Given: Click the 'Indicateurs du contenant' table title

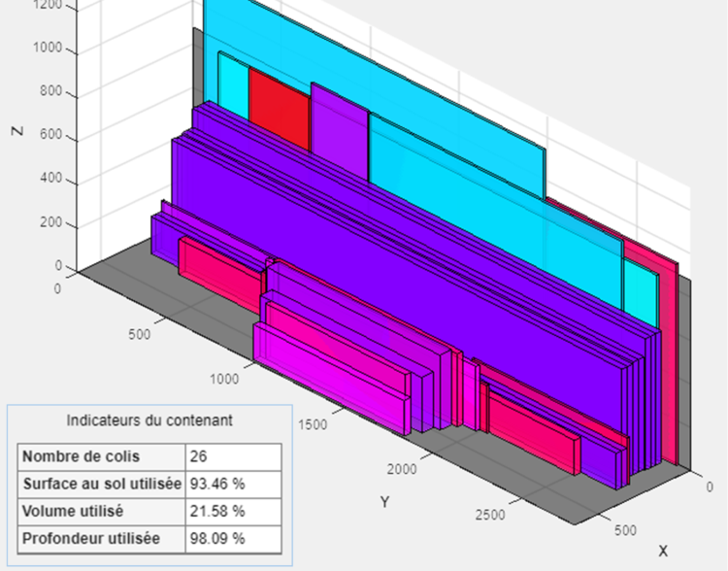Looking at the screenshot, I should [149, 420].
